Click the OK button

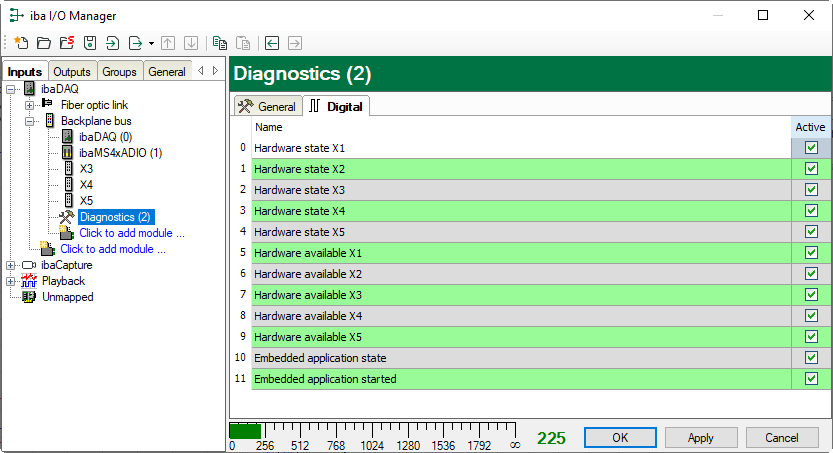pos(620,438)
